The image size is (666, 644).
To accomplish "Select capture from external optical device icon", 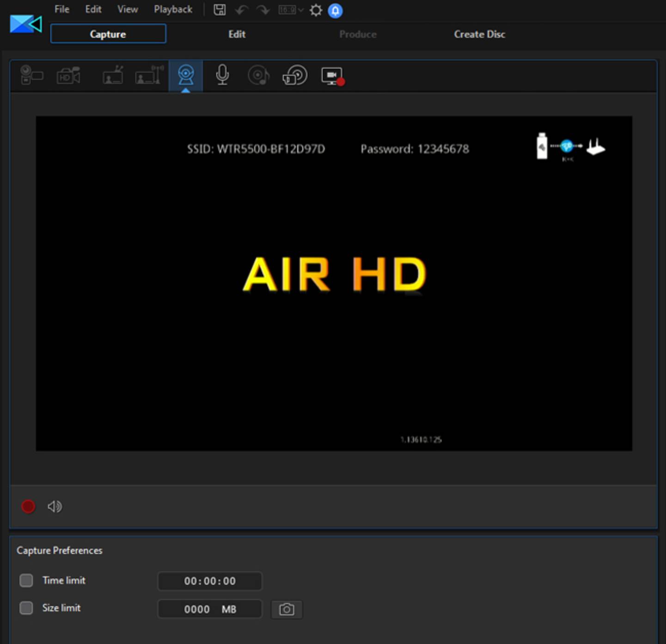I will [x=295, y=75].
